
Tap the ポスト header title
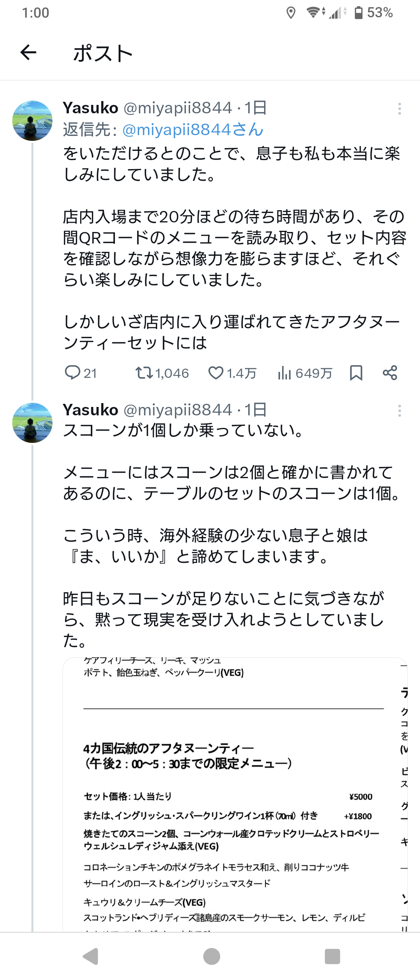click(103, 53)
